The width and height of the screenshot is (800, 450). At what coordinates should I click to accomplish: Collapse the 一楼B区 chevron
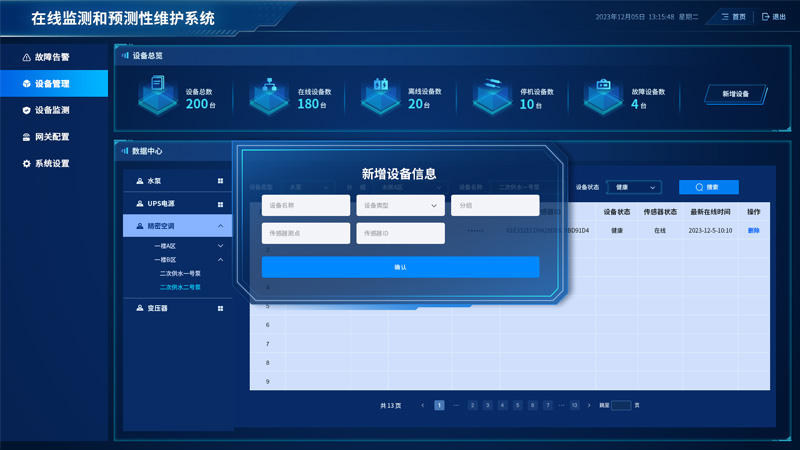220,260
